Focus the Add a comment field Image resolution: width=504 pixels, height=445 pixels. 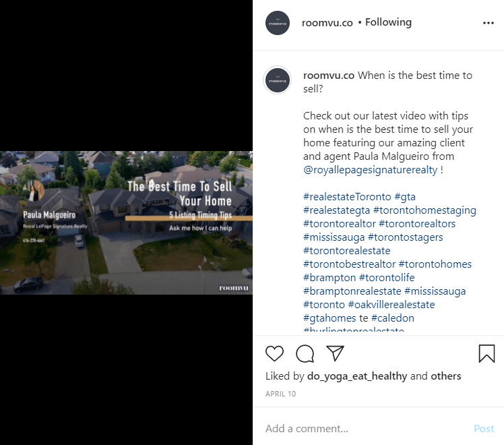click(x=367, y=429)
